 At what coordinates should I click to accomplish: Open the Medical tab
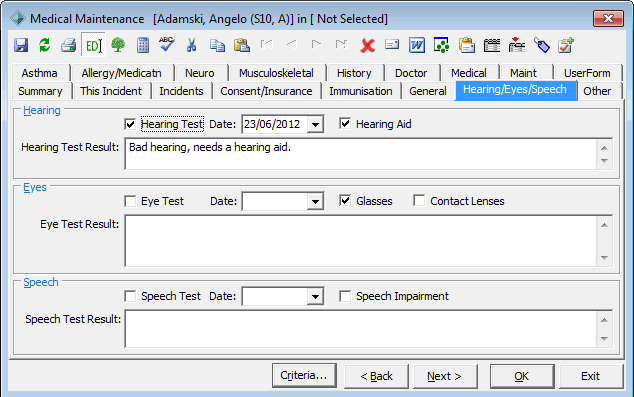(x=469, y=73)
